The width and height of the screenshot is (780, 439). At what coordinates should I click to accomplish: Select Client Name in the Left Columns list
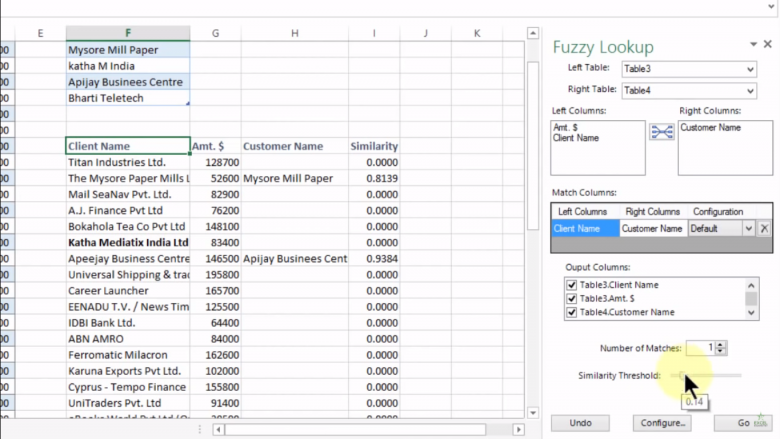coord(576,138)
